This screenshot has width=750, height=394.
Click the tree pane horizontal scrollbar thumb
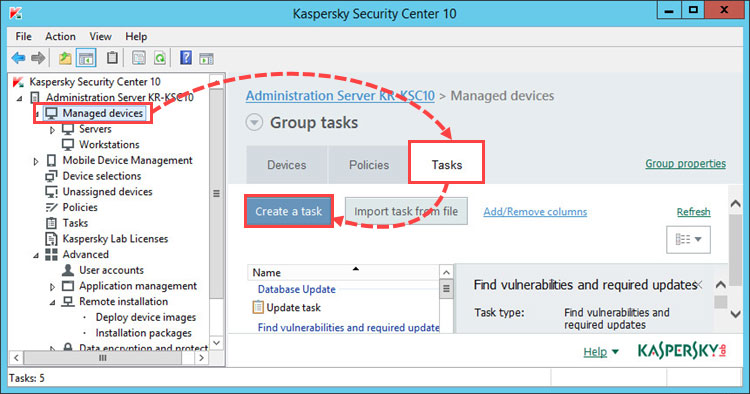(x=103, y=358)
